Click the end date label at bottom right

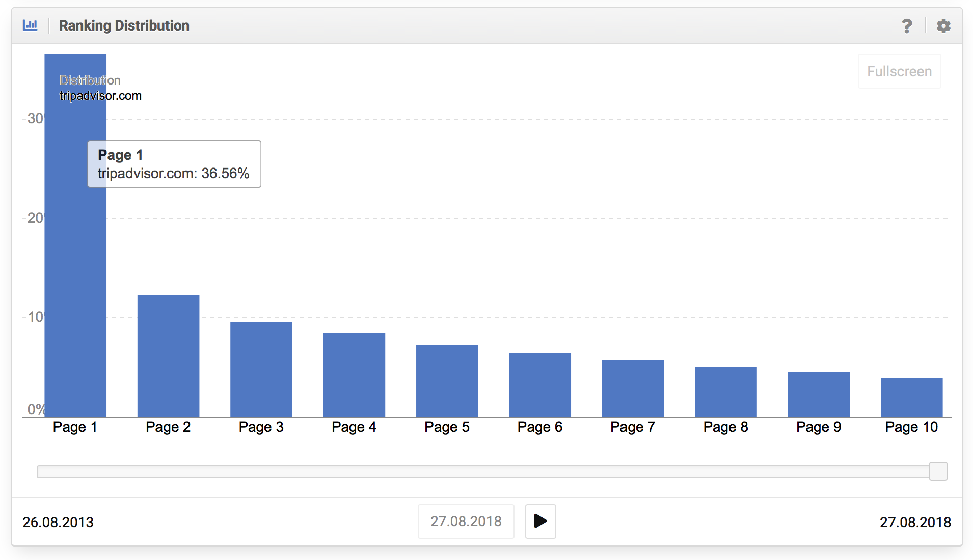(915, 522)
